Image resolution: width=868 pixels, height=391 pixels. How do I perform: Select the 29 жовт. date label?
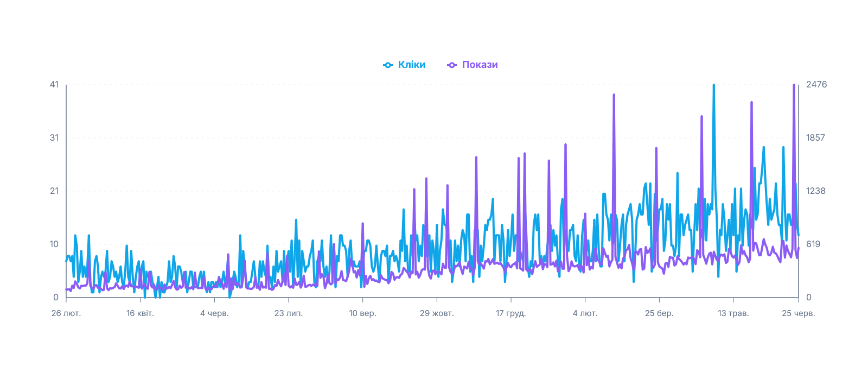point(437,313)
